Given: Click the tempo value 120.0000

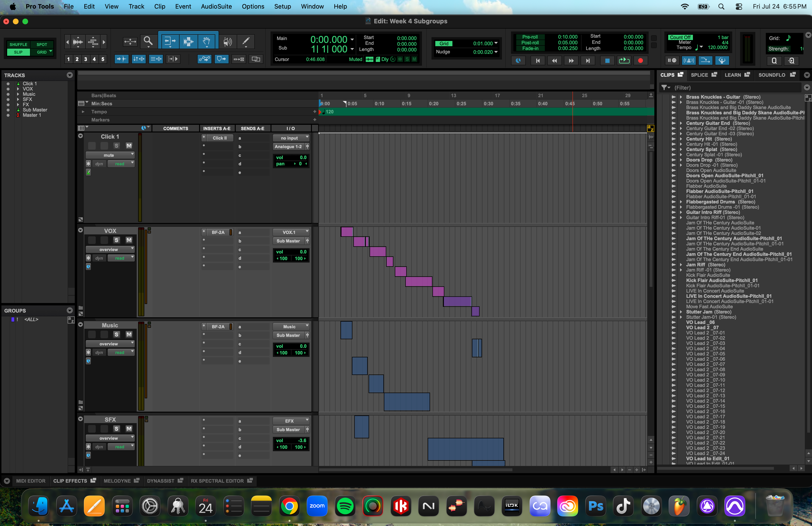Looking at the screenshot, I should [717, 47].
